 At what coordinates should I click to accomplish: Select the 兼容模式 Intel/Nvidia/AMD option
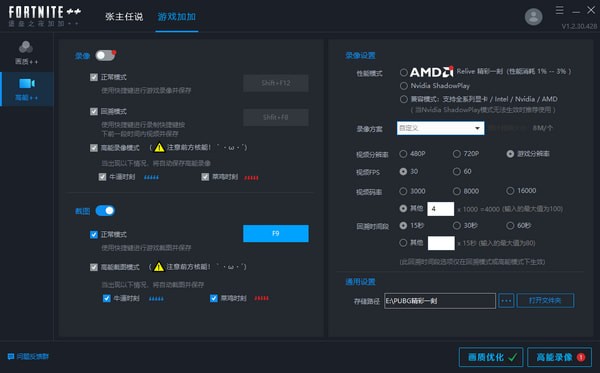(x=403, y=99)
